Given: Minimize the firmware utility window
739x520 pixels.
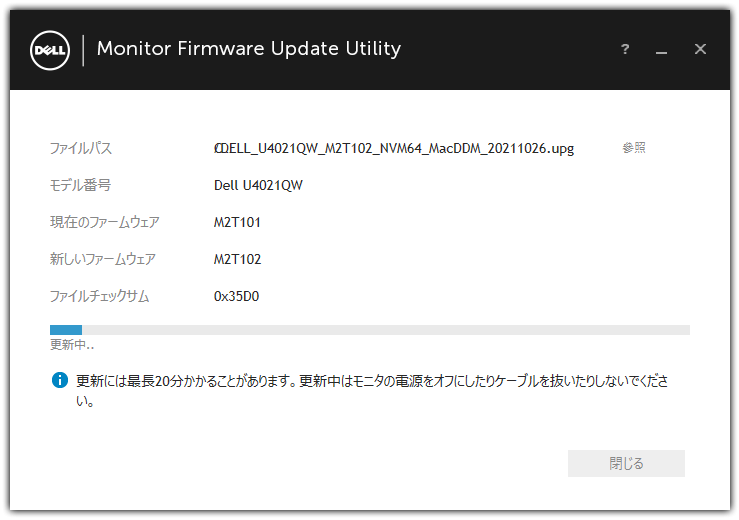Looking at the screenshot, I should pos(661,51).
